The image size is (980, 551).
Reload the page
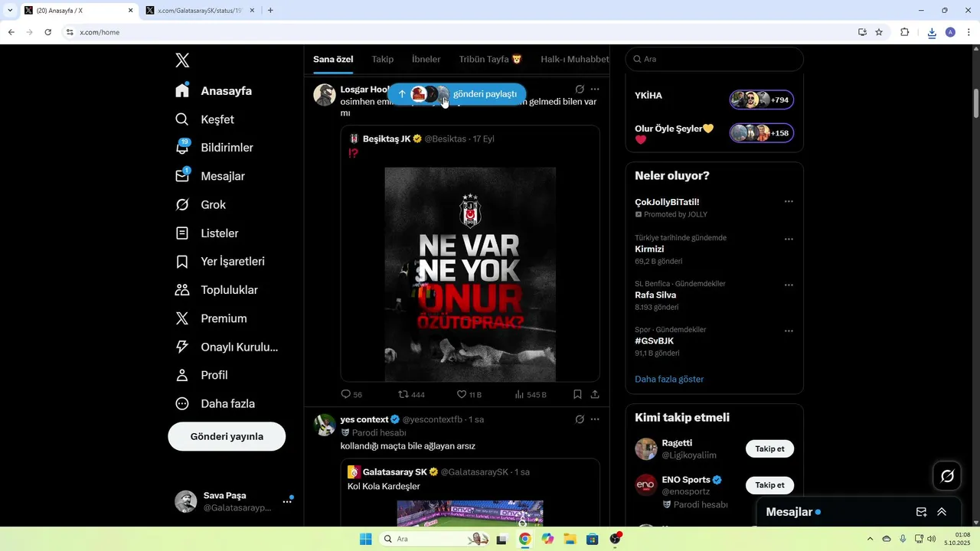click(x=47, y=32)
